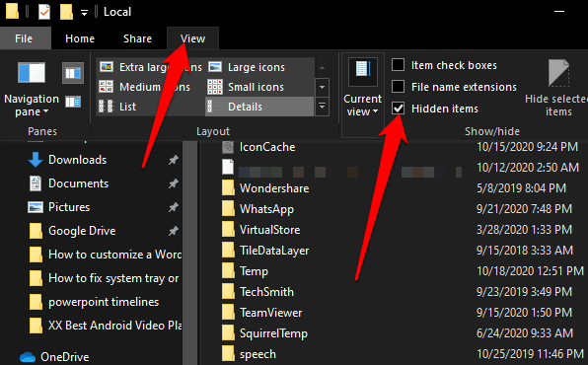Select List layout option
588x365 pixels.
pyautogui.click(x=117, y=107)
